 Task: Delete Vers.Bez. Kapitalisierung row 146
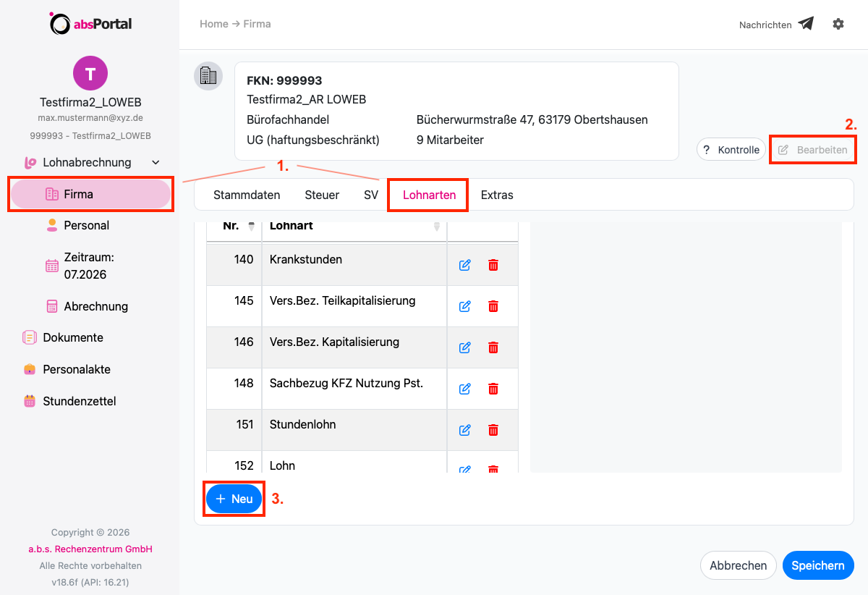[x=493, y=347]
